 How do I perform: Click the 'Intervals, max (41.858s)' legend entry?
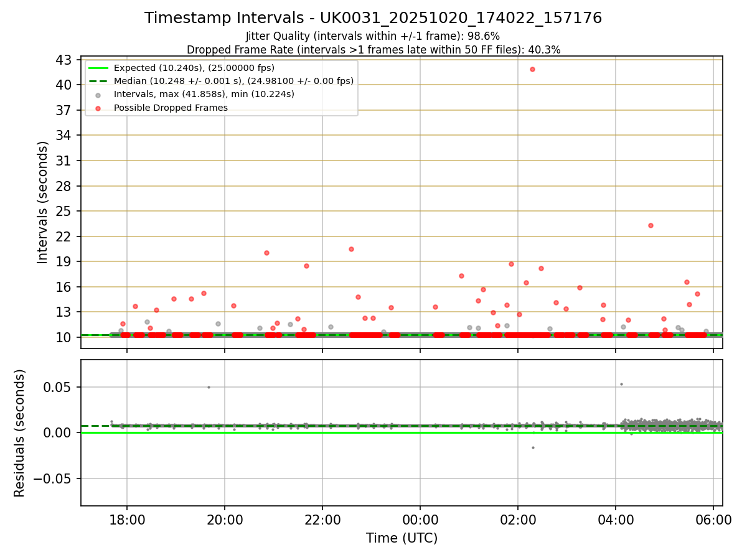(204, 94)
